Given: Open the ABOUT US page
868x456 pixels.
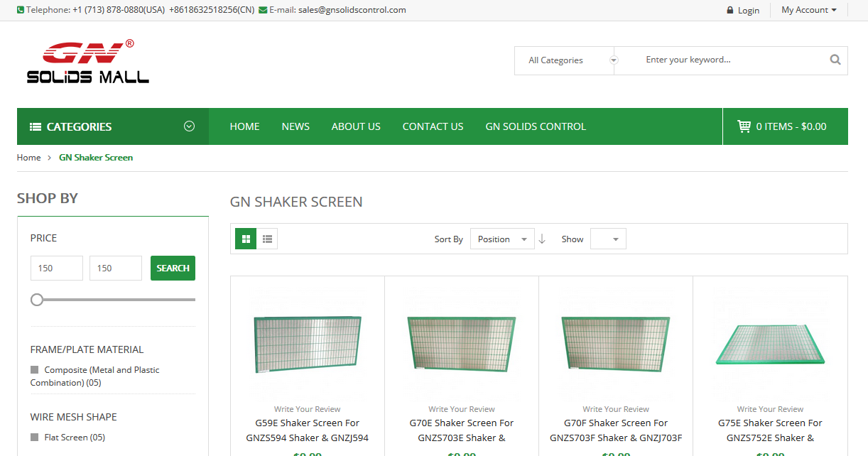Looking at the screenshot, I should [356, 126].
